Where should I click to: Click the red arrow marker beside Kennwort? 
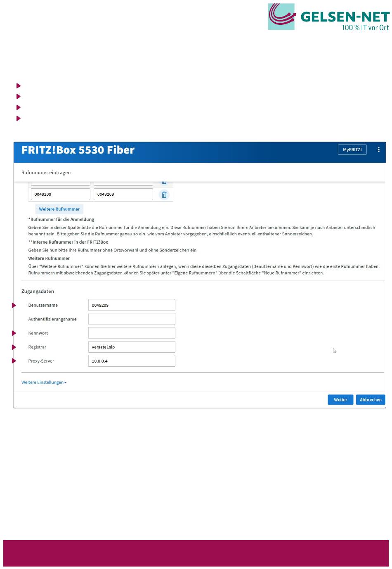pyautogui.click(x=14, y=333)
